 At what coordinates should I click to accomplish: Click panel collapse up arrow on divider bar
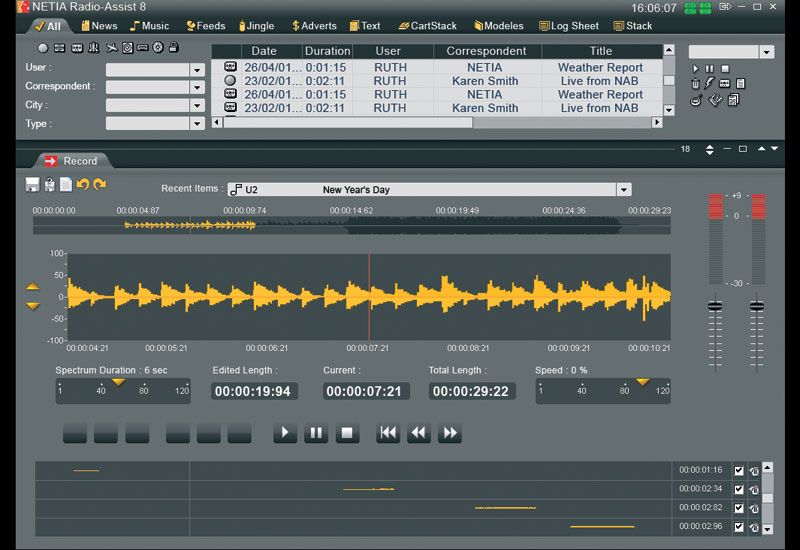tap(761, 148)
